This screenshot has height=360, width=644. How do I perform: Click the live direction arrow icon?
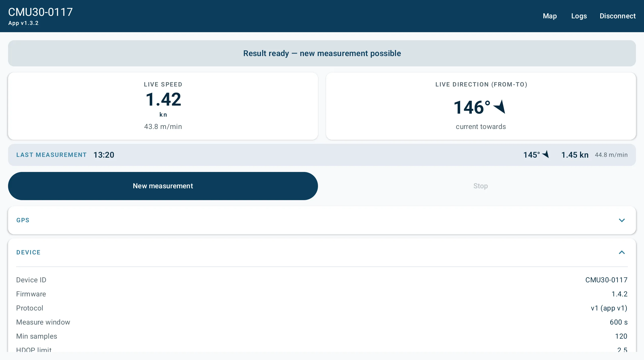pyautogui.click(x=500, y=107)
